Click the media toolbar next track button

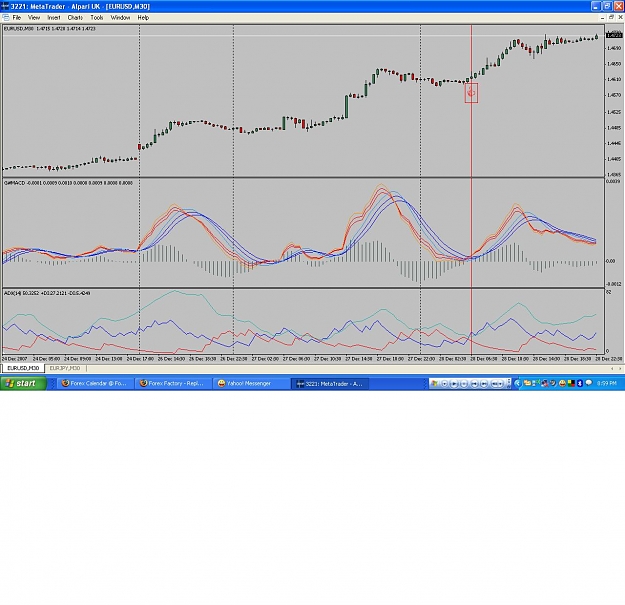[x=483, y=383]
